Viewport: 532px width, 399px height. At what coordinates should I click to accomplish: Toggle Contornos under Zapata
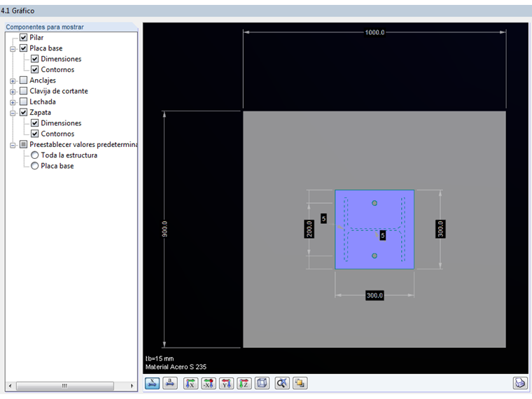34,134
